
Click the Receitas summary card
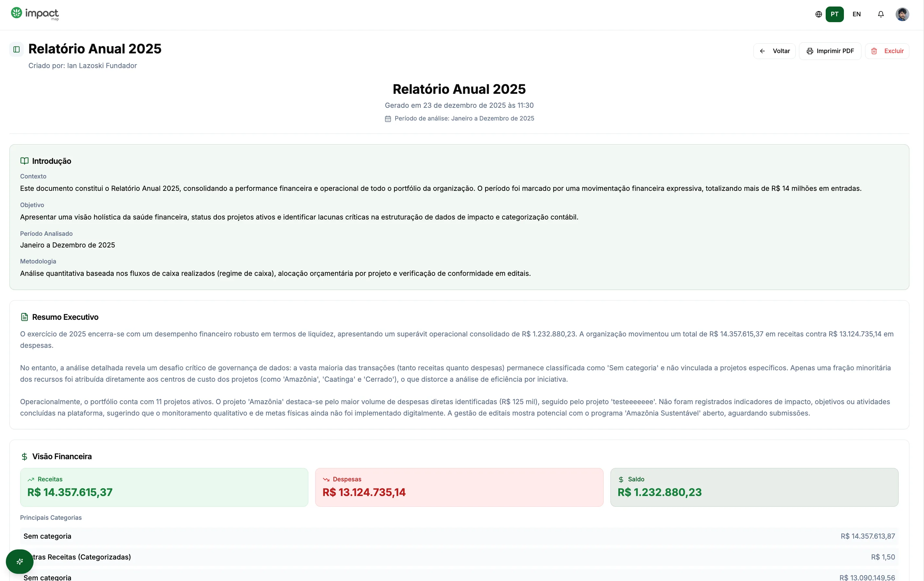click(x=164, y=487)
